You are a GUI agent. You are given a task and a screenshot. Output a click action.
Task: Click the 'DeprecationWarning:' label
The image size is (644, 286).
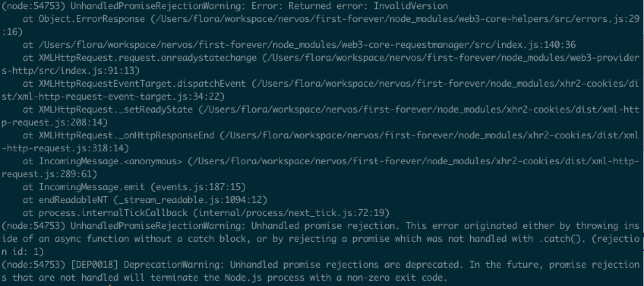pyautogui.click(x=174, y=265)
